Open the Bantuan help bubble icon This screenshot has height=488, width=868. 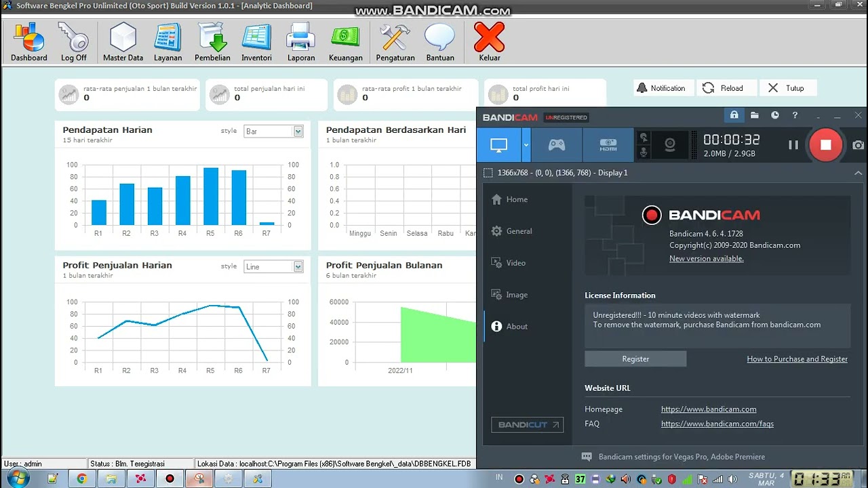coord(439,42)
